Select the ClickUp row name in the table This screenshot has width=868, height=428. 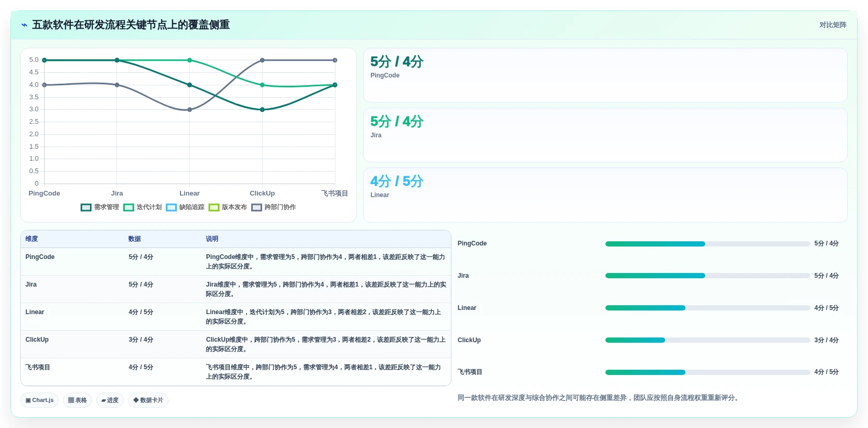click(37, 340)
